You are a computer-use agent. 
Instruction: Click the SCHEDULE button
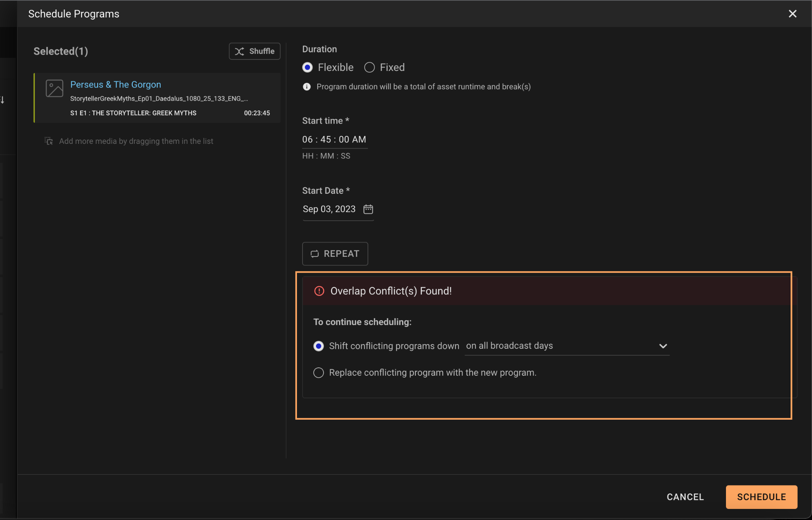click(x=761, y=497)
